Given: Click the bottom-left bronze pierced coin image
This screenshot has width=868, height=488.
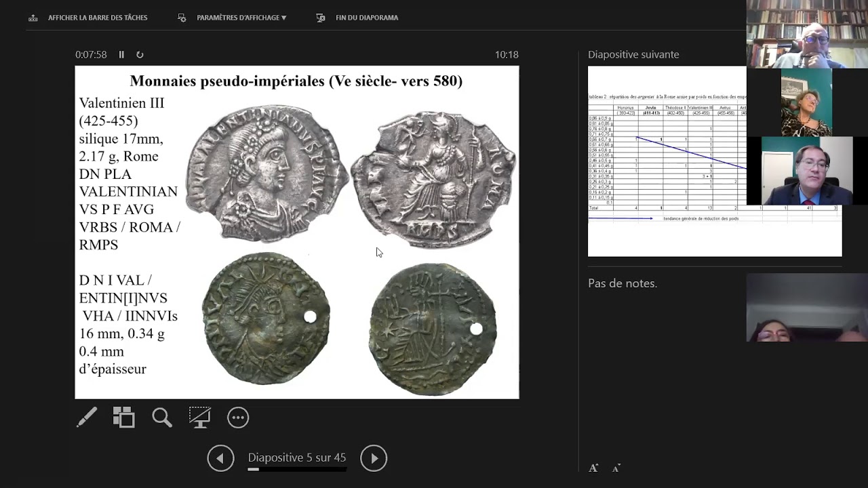Looking at the screenshot, I should 266,319.
